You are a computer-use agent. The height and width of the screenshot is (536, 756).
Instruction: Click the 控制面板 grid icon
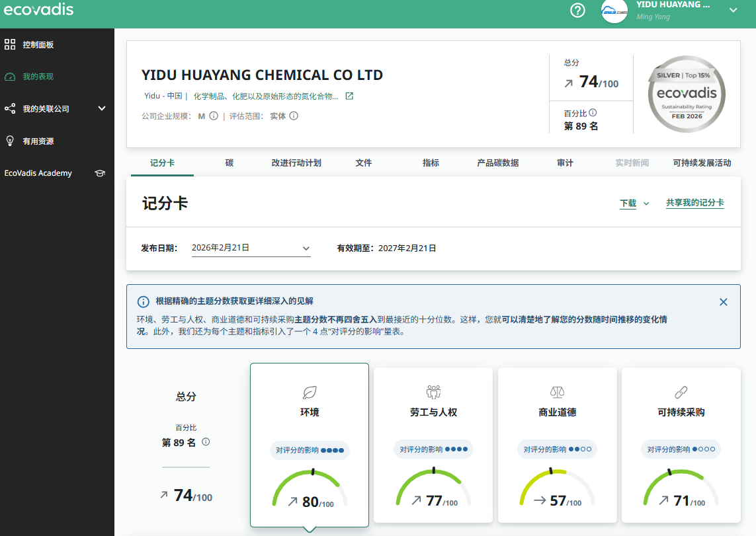point(11,44)
